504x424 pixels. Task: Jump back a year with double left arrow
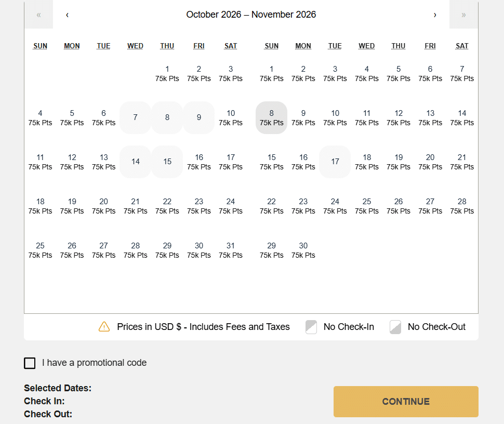point(38,15)
